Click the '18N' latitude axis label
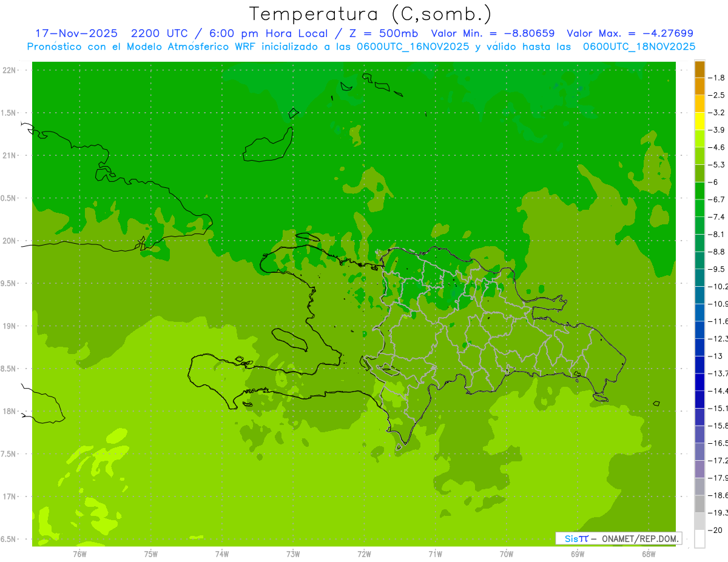 pos(10,411)
